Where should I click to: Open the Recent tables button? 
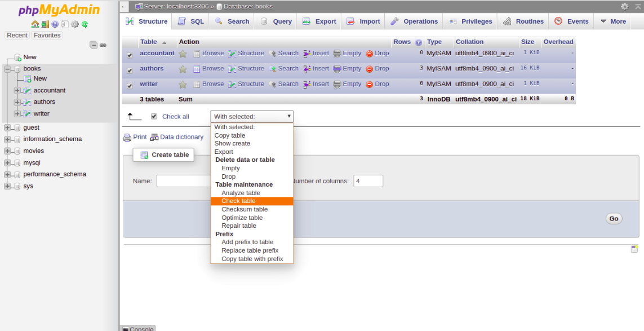click(x=17, y=36)
